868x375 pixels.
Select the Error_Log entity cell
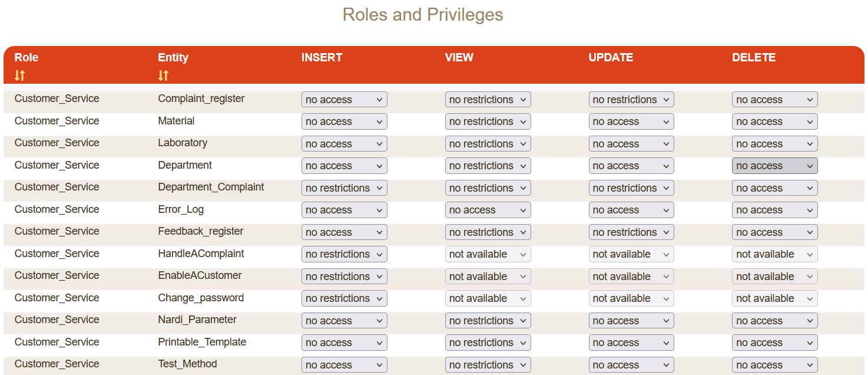click(x=181, y=209)
